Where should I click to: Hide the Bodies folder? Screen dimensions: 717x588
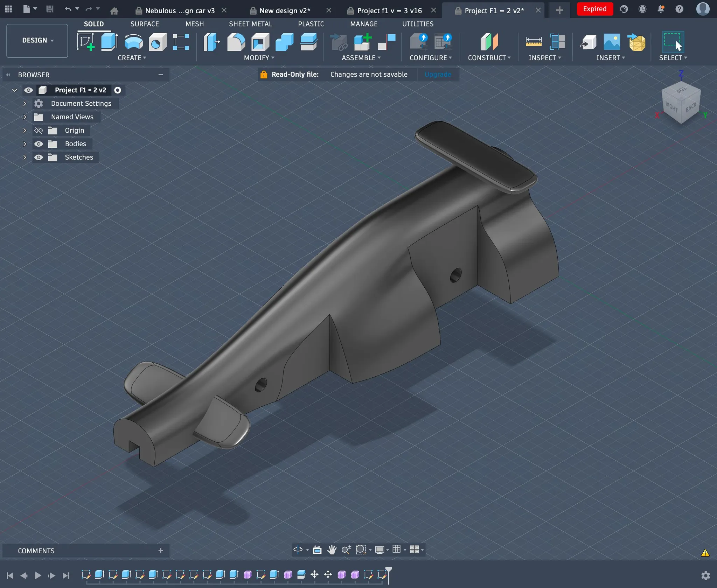[39, 144]
